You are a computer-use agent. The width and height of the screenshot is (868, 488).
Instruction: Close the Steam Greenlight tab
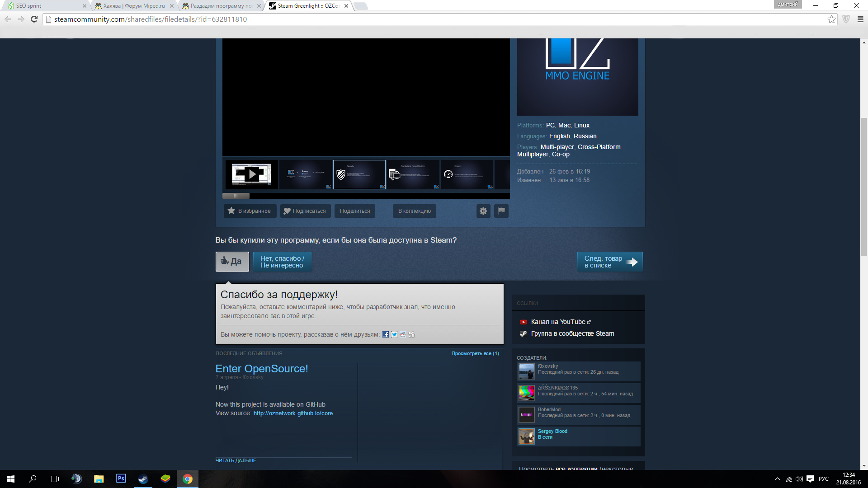click(x=346, y=6)
